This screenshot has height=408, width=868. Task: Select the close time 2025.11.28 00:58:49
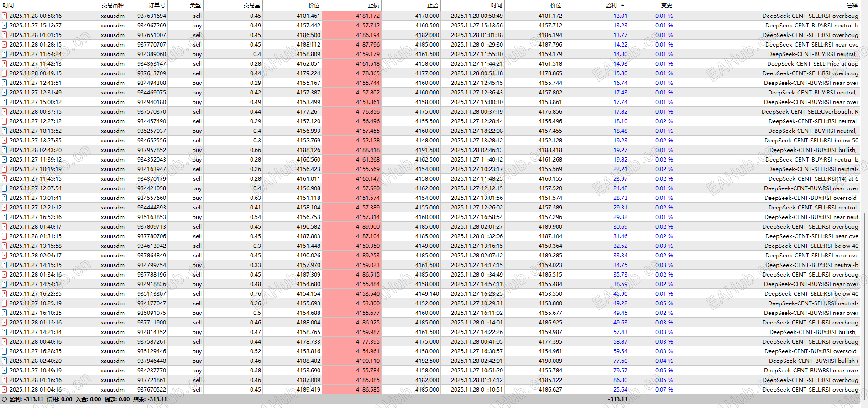[x=477, y=16]
